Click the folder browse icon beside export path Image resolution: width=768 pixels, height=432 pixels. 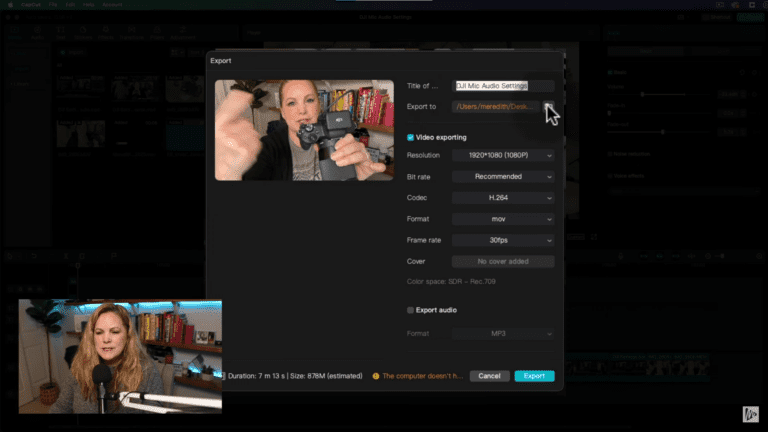click(x=547, y=106)
